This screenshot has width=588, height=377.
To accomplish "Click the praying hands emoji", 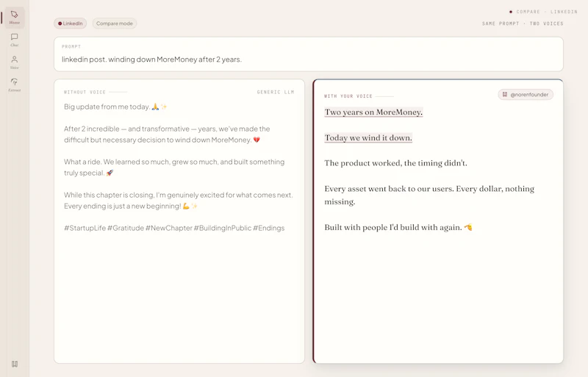I will click(x=155, y=107).
